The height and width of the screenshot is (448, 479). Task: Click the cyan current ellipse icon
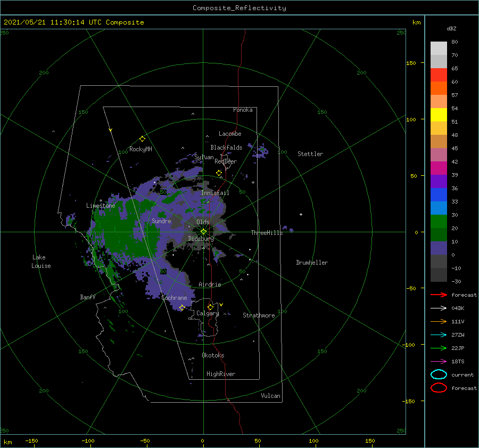point(439,374)
